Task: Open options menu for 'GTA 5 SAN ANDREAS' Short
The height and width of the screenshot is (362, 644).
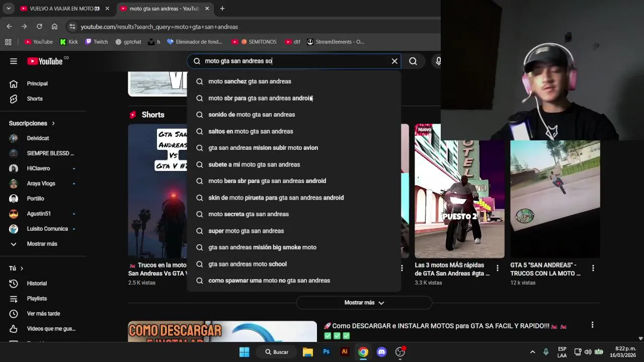Action: tap(593, 268)
